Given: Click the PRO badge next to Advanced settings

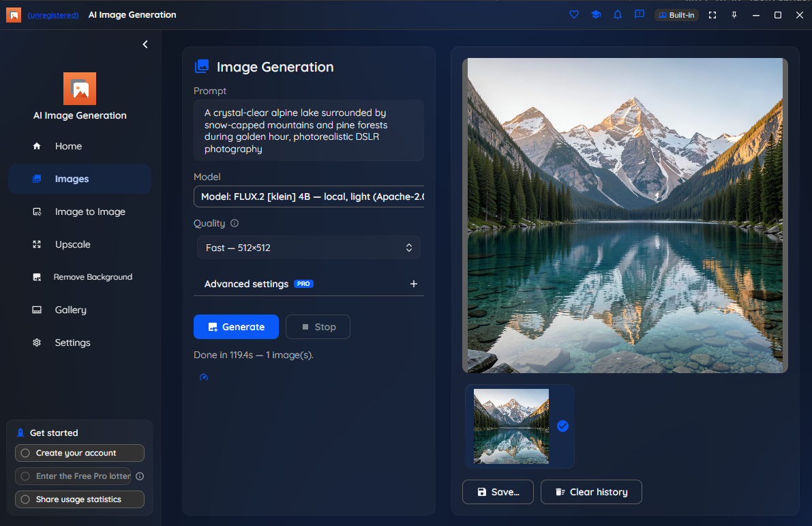Looking at the screenshot, I should [303, 284].
